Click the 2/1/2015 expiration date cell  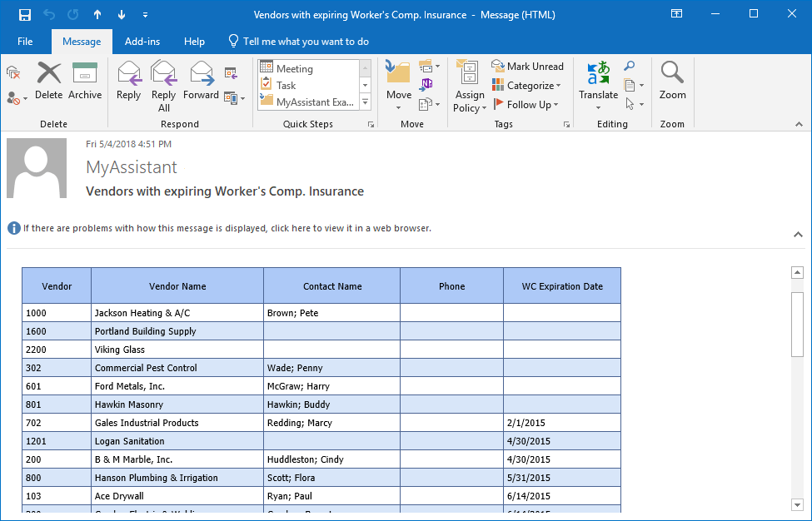tap(562, 423)
